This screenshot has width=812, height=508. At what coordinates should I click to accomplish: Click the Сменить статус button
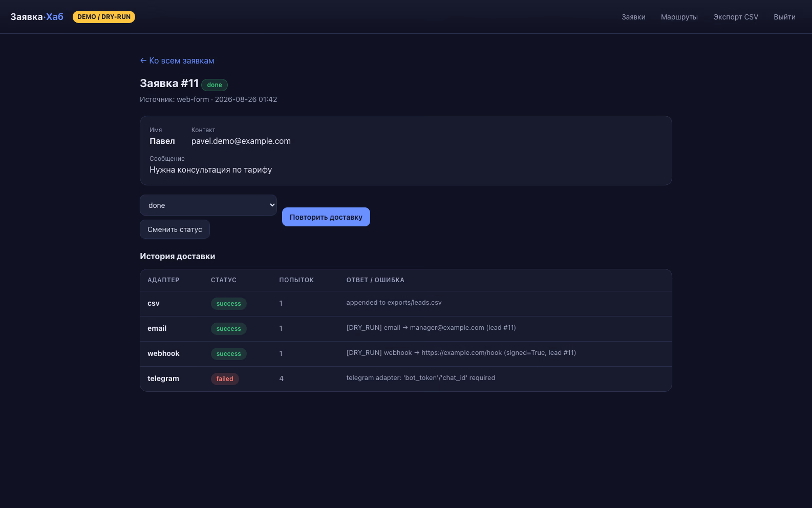point(175,229)
